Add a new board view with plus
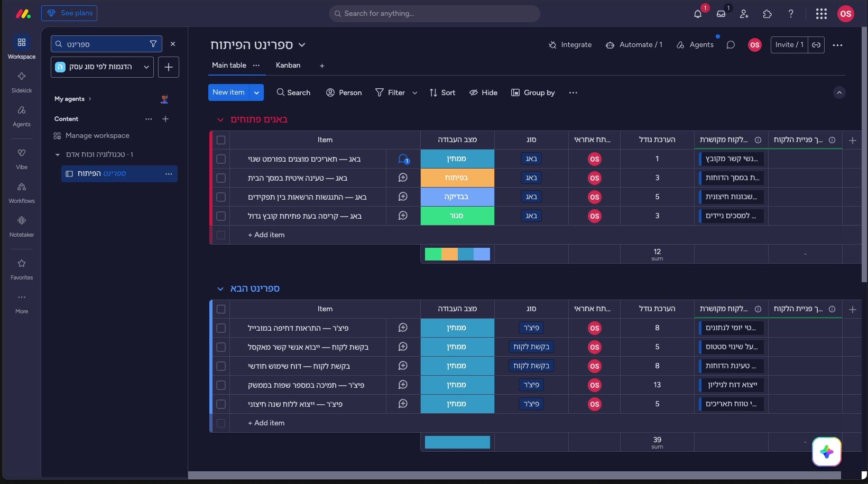Viewport: 868px width, 484px height. click(322, 66)
